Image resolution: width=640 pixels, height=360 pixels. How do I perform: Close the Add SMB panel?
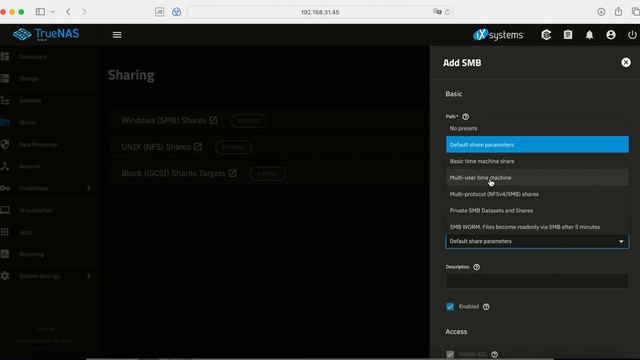pyautogui.click(x=626, y=62)
